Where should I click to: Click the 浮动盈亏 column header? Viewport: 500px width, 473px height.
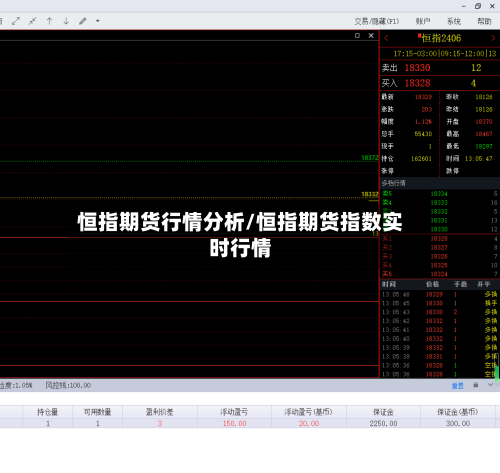pyautogui.click(x=234, y=412)
